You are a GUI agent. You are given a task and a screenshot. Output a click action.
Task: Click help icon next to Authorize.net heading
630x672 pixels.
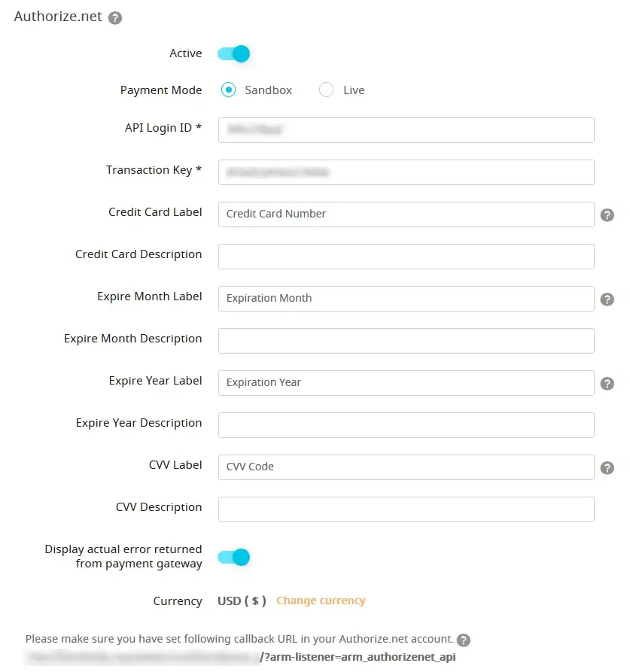click(115, 18)
